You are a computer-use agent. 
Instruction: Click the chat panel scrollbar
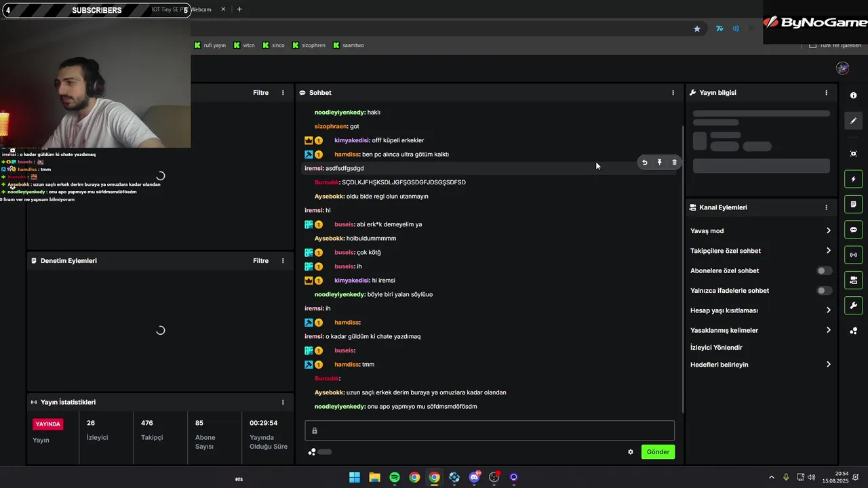683,270
